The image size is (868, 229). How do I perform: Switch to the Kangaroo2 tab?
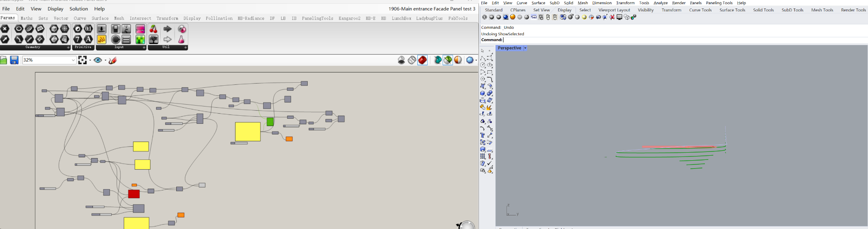point(350,18)
